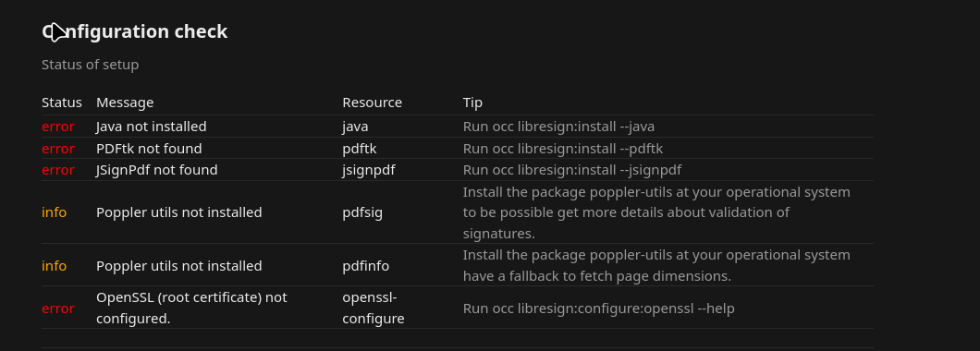Image resolution: width=980 pixels, height=351 pixels.
Task: Select the jsignpdf resource cell
Action: [369, 170]
